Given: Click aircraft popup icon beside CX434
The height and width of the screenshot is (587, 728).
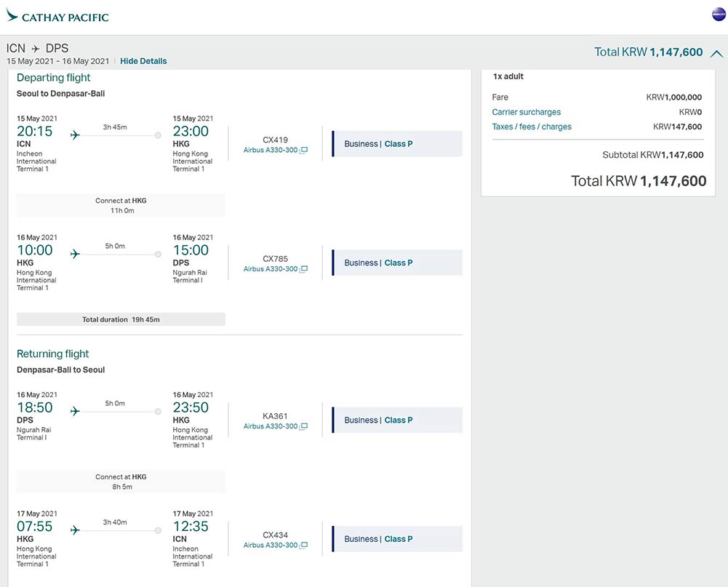Looking at the screenshot, I should (x=304, y=546).
